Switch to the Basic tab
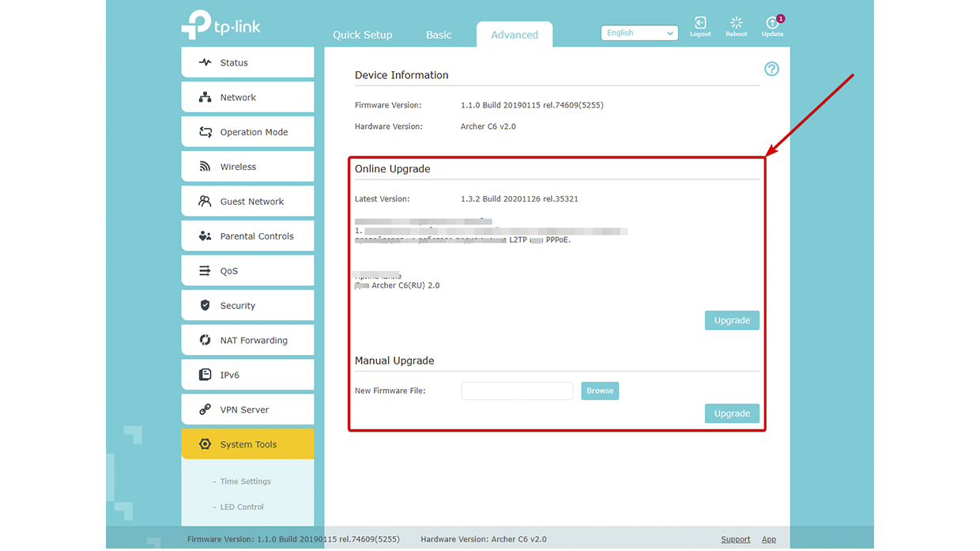This screenshot has height=551, width=980. 439,35
